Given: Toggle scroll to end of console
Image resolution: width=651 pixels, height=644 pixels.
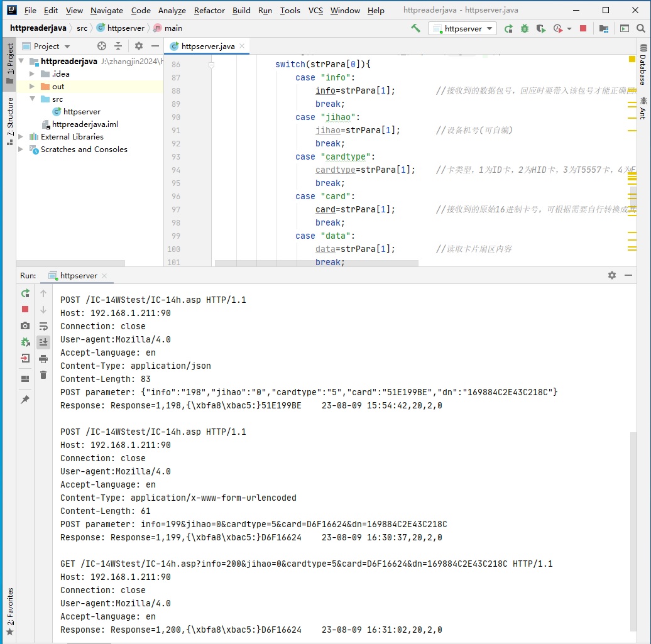Looking at the screenshot, I should coord(43,342).
